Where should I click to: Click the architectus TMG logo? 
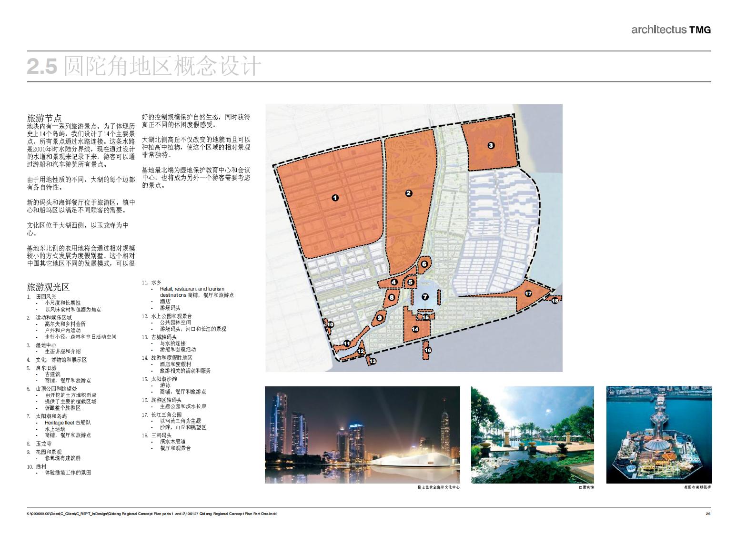tap(671, 30)
